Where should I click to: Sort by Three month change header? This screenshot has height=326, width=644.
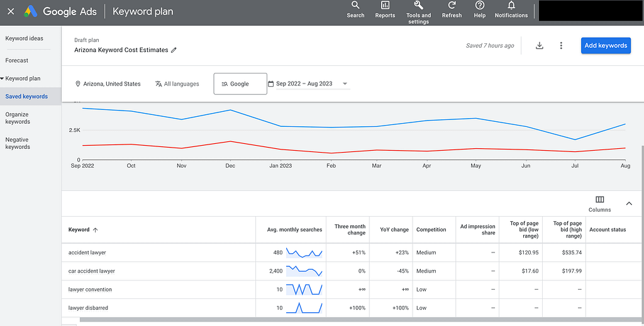click(350, 230)
